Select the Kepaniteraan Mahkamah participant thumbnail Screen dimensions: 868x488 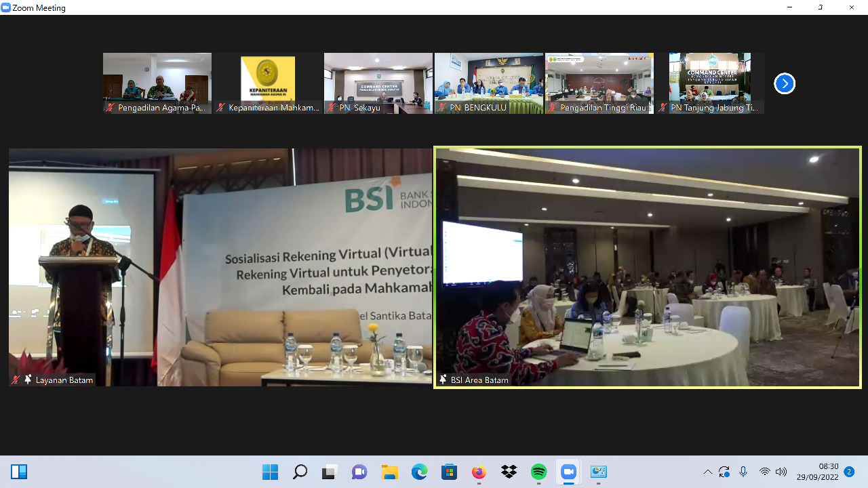[268, 83]
